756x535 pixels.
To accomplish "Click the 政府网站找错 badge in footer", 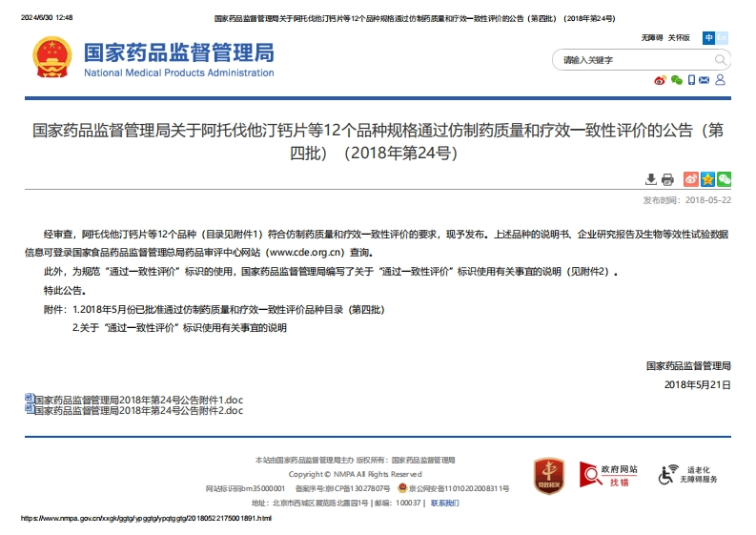I will pyautogui.click(x=610, y=475).
